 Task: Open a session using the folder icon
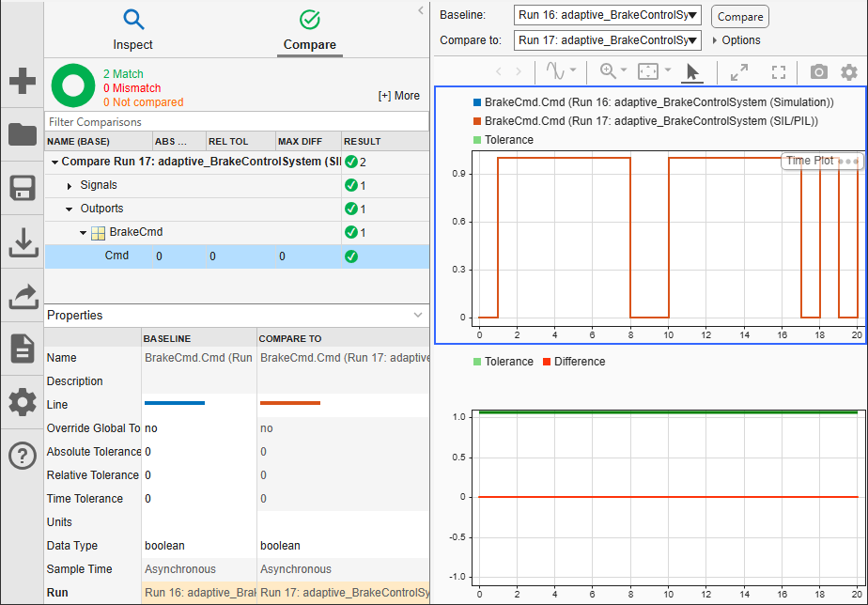[23, 134]
